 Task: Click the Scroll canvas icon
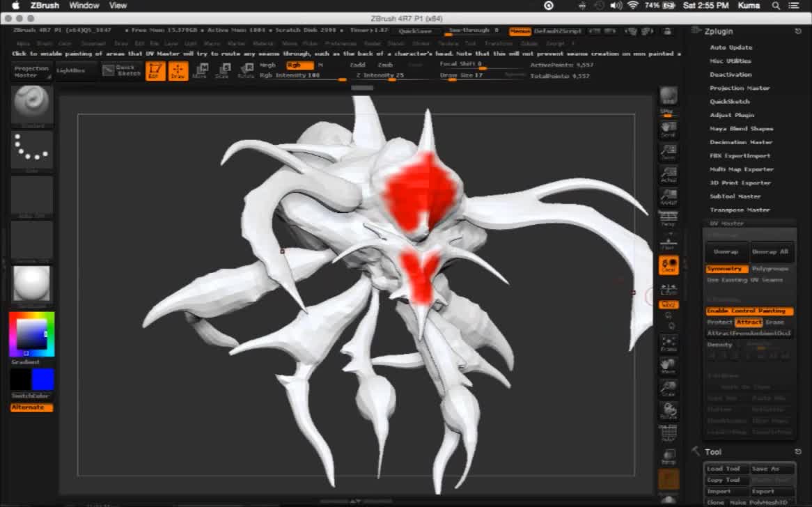(668, 130)
